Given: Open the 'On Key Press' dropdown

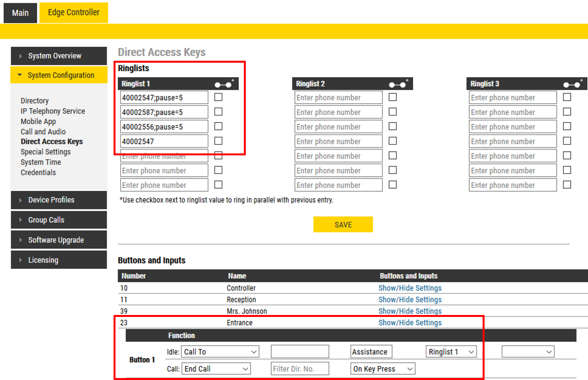Looking at the screenshot, I should (382, 369).
